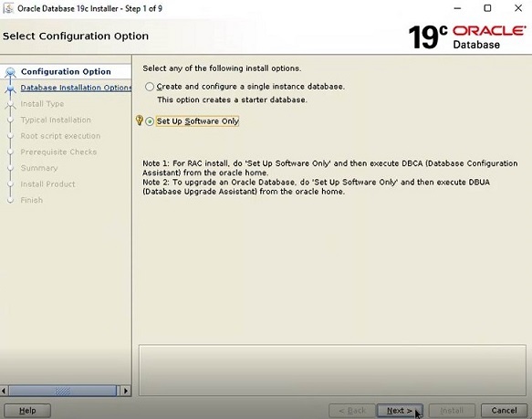Select 'Create and configure a single instance database' radio
Image resolution: width=532 pixels, height=419 pixels.
coord(150,87)
